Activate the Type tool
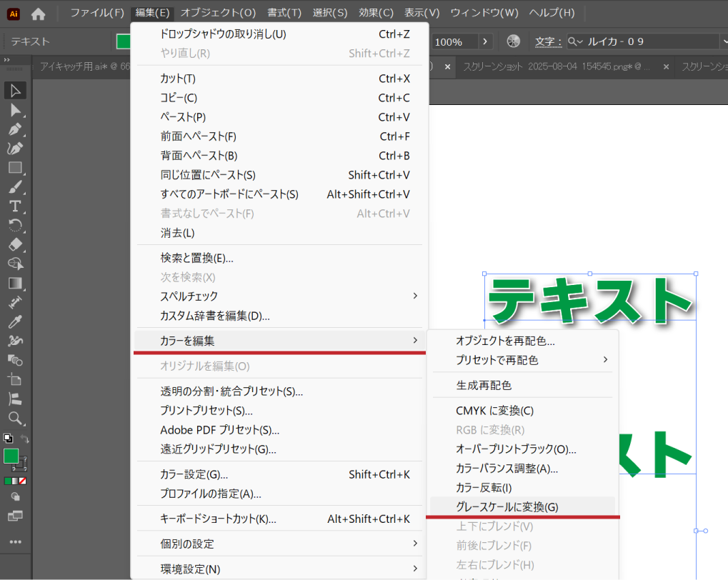This screenshot has height=580, width=728. 15,206
